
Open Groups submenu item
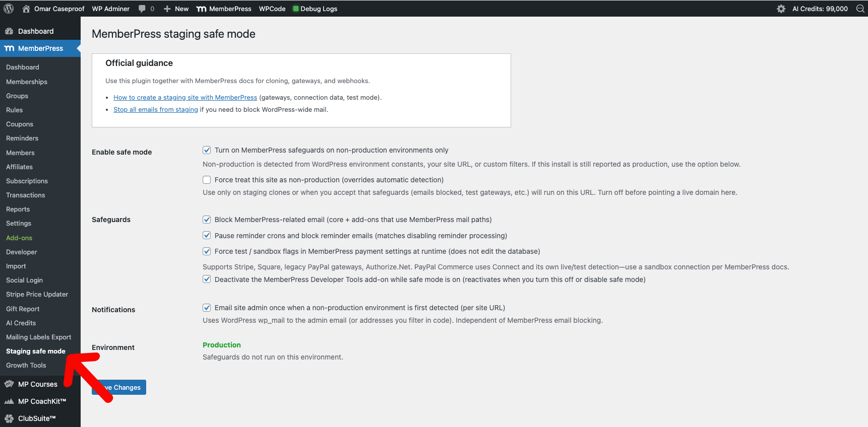tap(17, 96)
